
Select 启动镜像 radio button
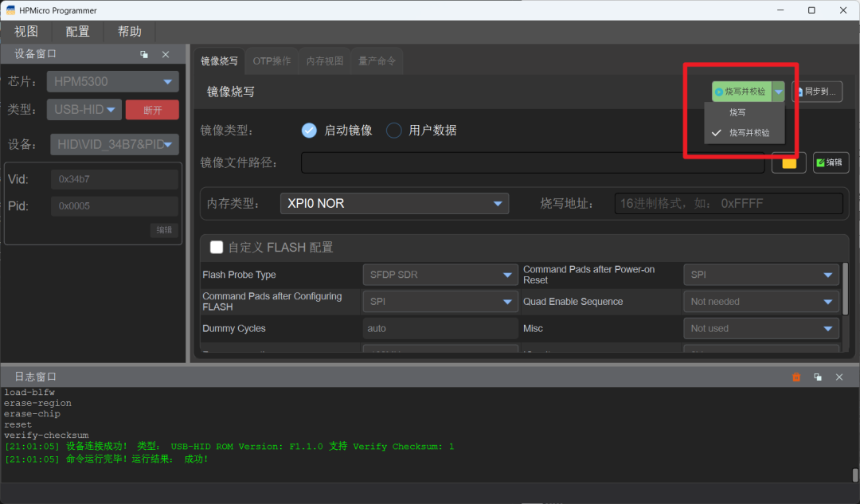tap(309, 131)
